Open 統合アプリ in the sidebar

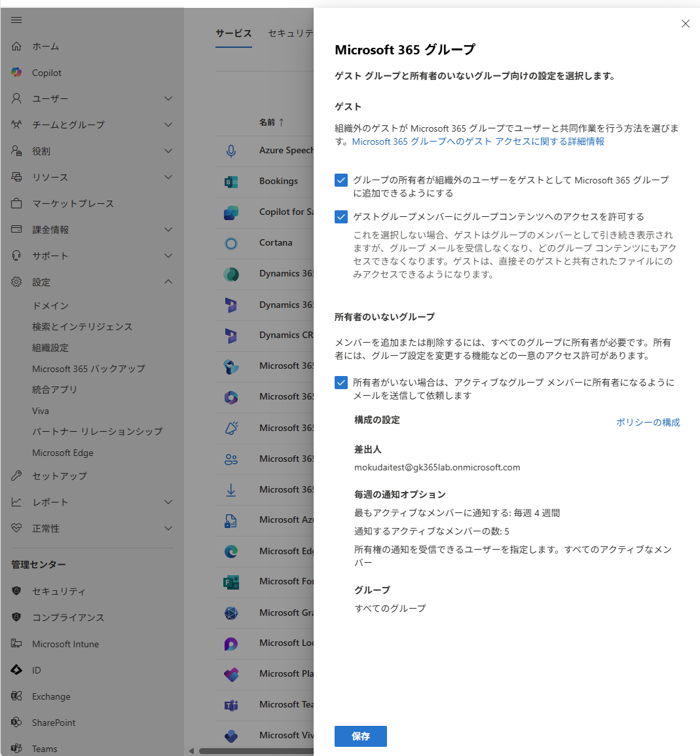[54, 390]
